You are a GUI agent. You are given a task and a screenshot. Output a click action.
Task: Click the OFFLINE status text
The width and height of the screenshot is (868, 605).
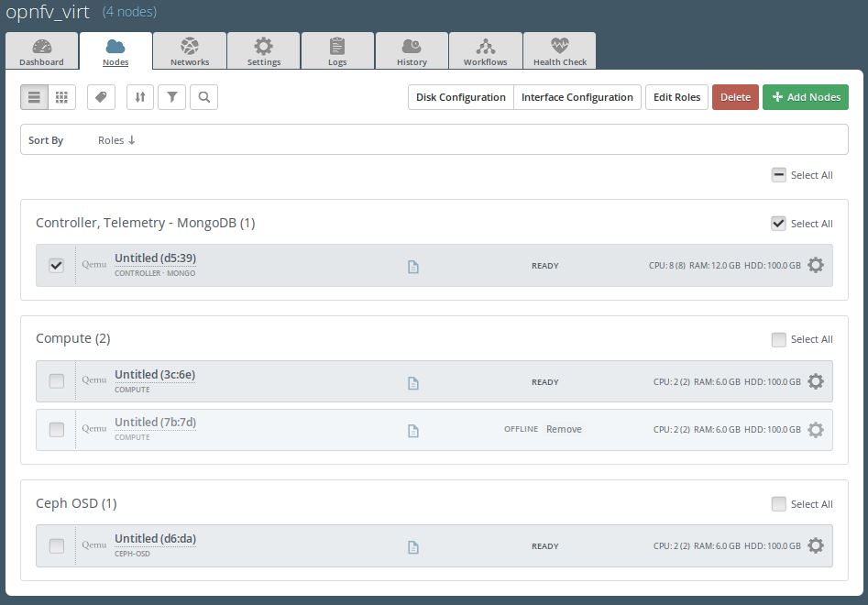click(x=521, y=430)
